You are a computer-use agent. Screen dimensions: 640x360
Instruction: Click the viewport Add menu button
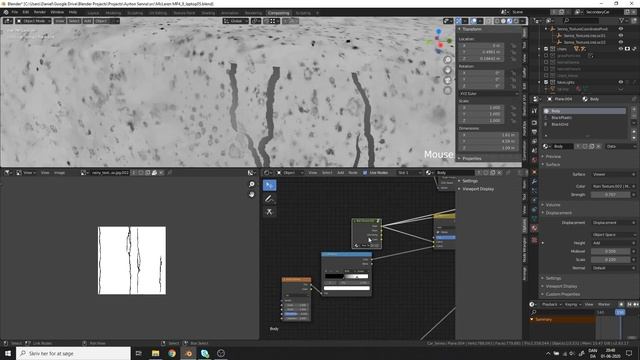(x=87, y=21)
